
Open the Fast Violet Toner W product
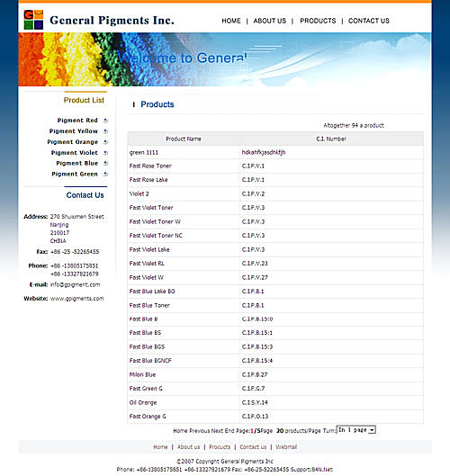pos(155,222)
